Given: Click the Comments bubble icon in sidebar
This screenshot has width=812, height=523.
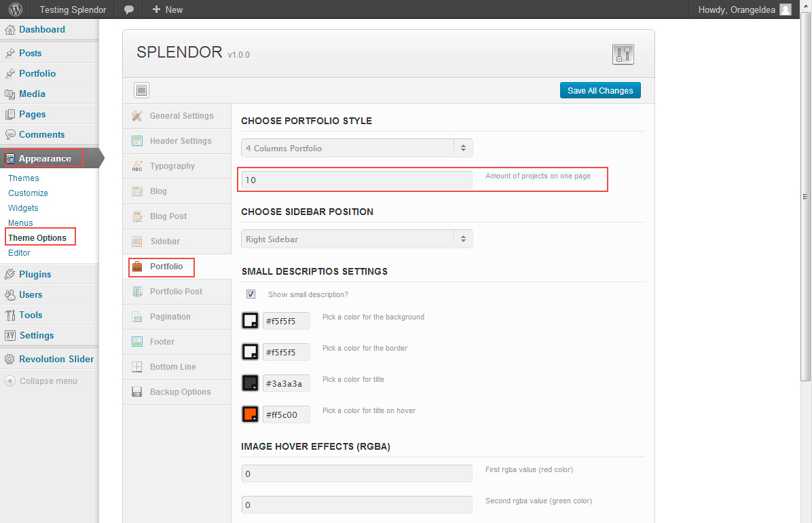Looking at the screenshot, I should click(10, 134).
